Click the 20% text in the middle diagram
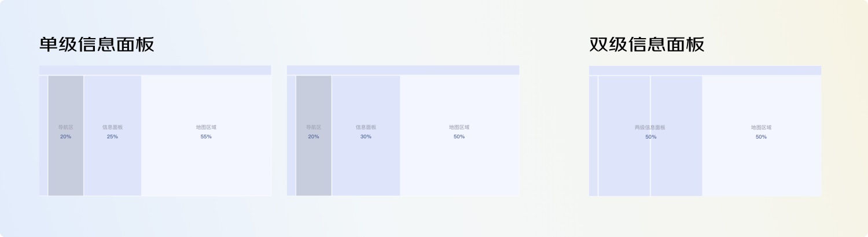The height and width of the screenshot is (237, 868). click(x=314, y=137)
